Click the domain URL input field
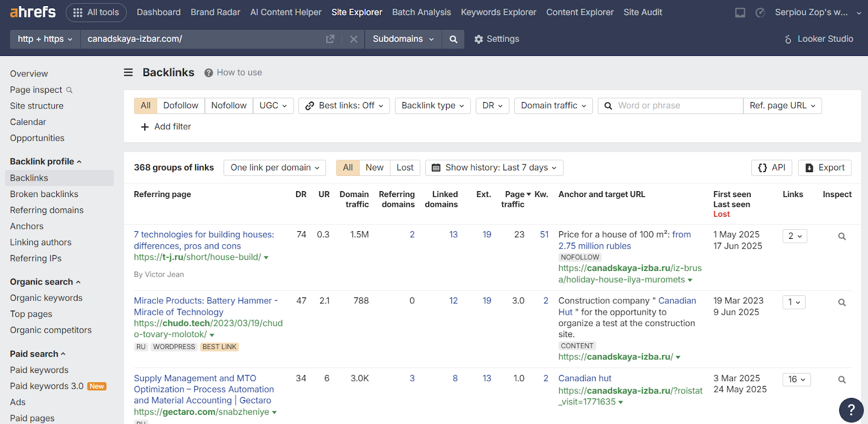 (x=204, y=39)
